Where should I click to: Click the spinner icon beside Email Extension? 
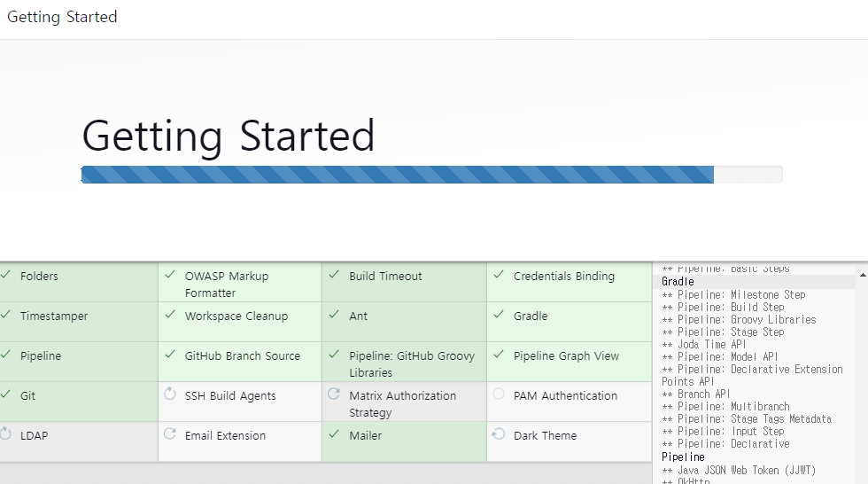(170, 433)
